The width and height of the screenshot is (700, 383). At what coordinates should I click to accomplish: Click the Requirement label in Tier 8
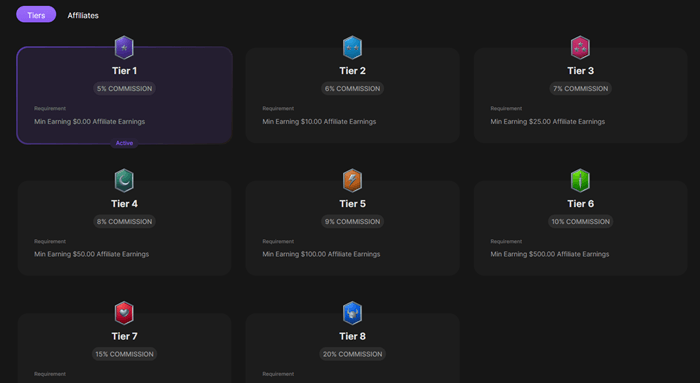278,374
